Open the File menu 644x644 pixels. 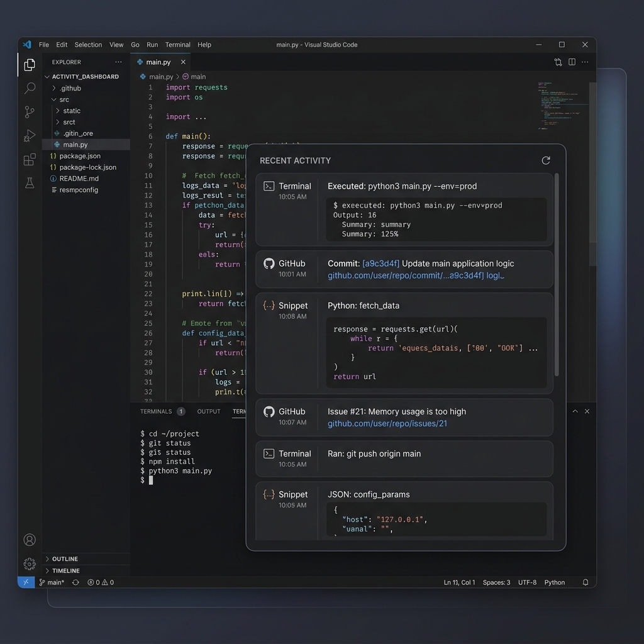pos(44,45)
